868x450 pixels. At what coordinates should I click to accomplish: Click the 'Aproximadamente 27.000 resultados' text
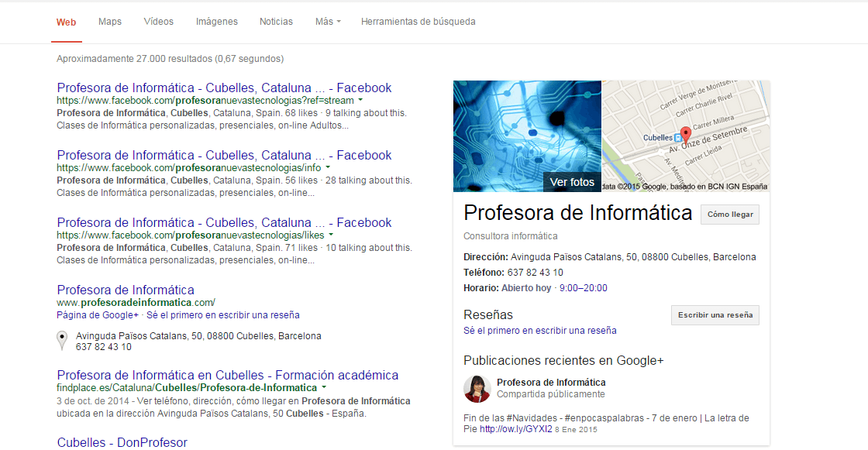coord(170,59)
